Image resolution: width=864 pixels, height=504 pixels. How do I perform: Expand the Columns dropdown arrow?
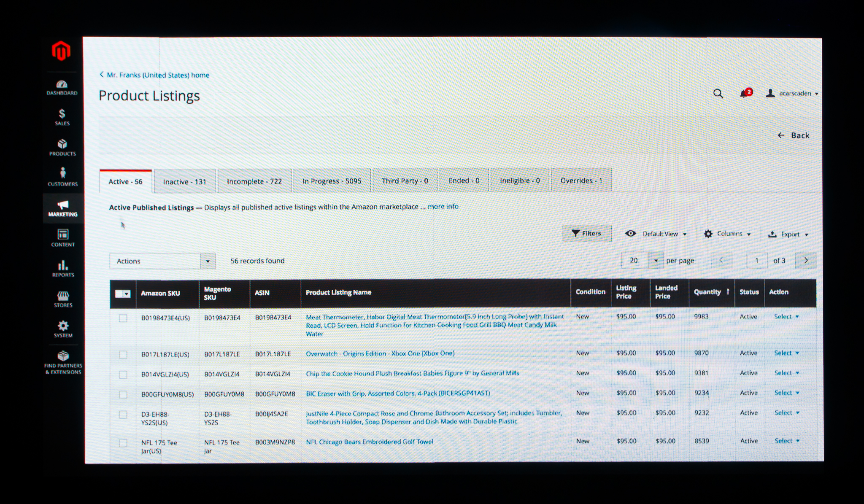[749, 234]
